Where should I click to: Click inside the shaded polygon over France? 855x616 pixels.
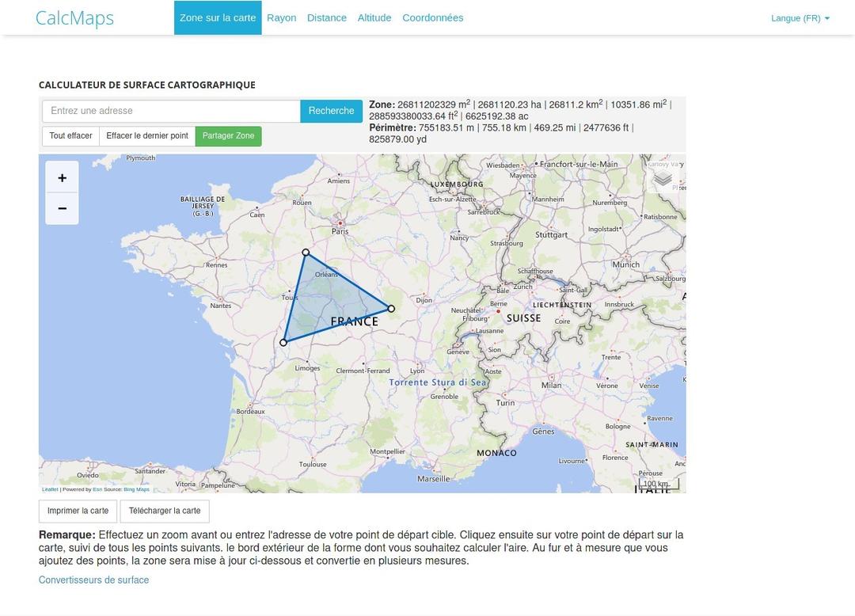point(329,301)
